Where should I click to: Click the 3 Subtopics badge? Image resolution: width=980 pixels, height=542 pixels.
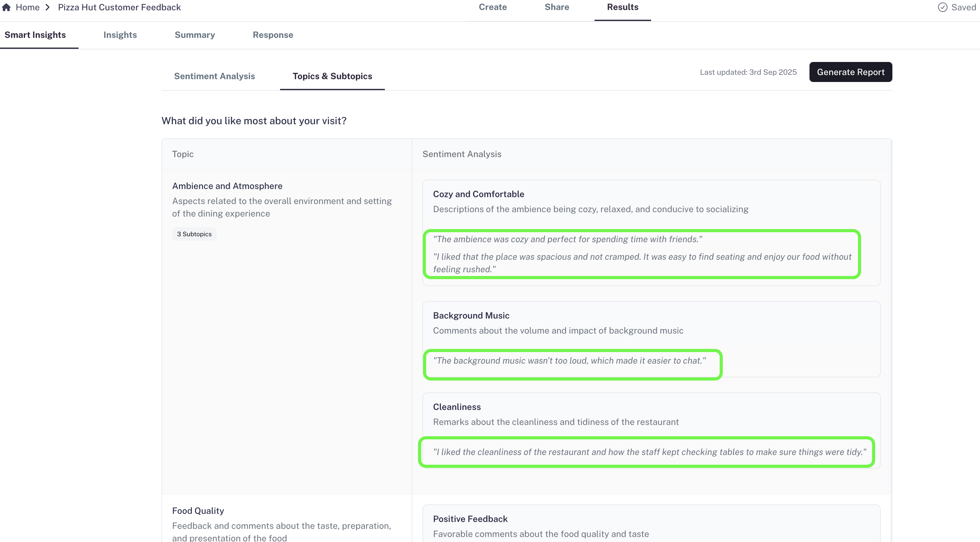click(x=194, y=234)
